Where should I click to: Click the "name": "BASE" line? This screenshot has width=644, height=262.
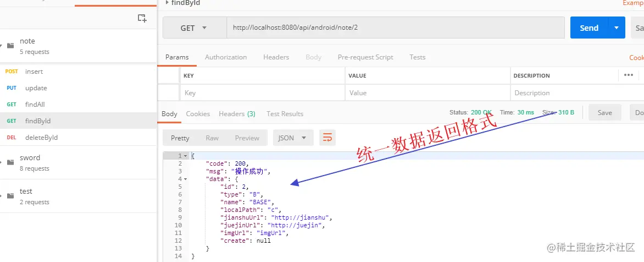(x=247, y=202)
